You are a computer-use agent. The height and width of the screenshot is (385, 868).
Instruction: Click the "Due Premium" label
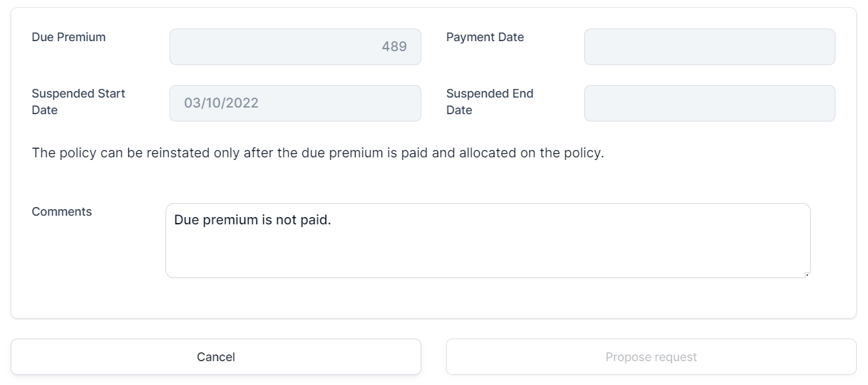click(68, 37)
